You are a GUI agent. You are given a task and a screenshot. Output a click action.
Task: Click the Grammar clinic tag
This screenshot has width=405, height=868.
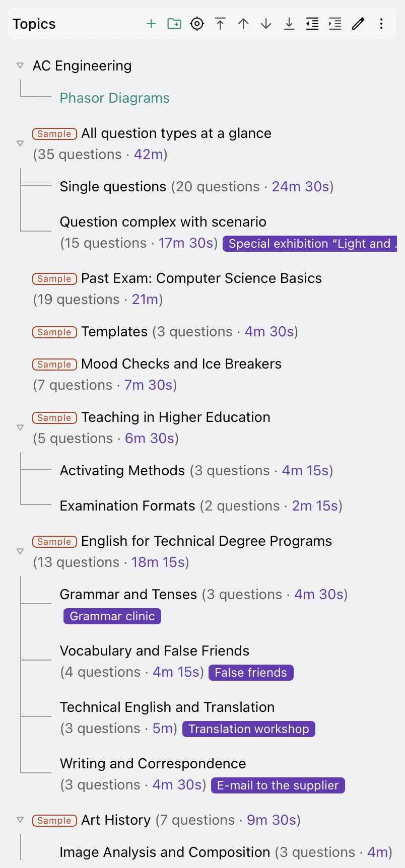pyautogui.click(x=112, y=616)
